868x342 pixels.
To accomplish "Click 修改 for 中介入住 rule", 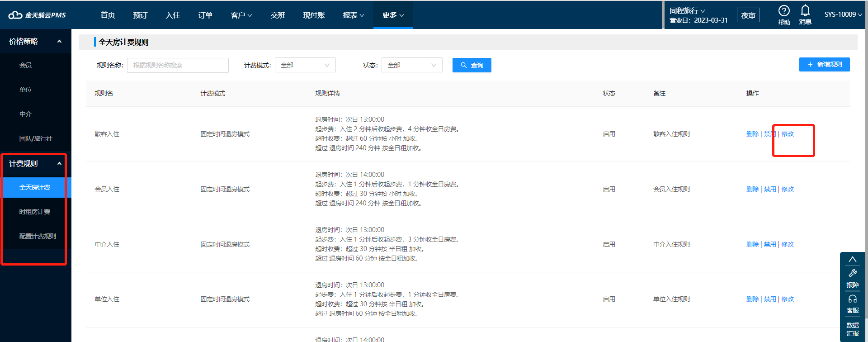I will coord(788,244).
